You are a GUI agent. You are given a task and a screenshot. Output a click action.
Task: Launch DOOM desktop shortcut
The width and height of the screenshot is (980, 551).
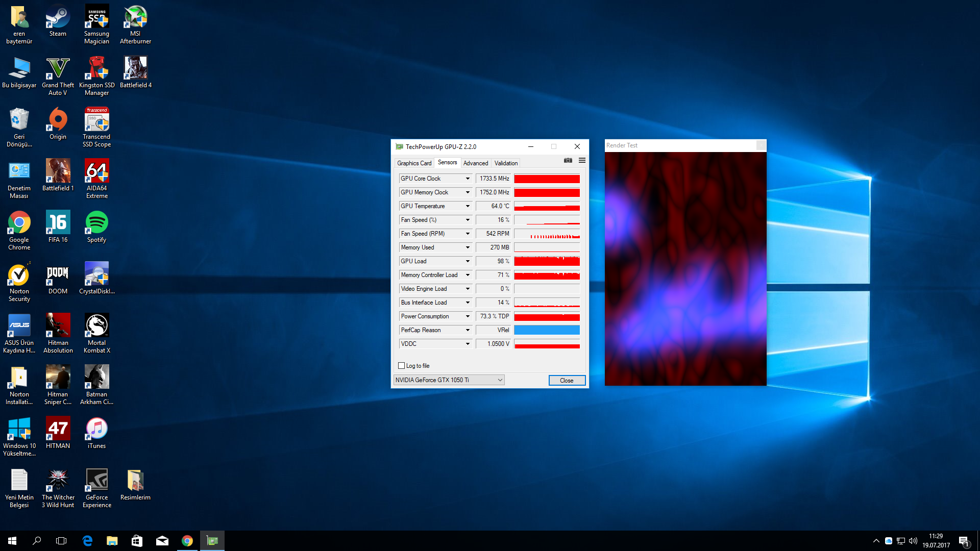(x=58, y=279)
